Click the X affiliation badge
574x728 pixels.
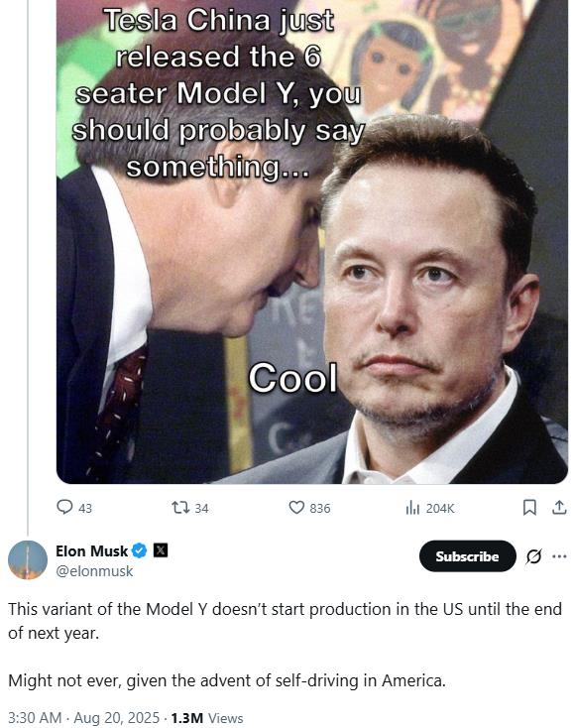tap(160, 550)
